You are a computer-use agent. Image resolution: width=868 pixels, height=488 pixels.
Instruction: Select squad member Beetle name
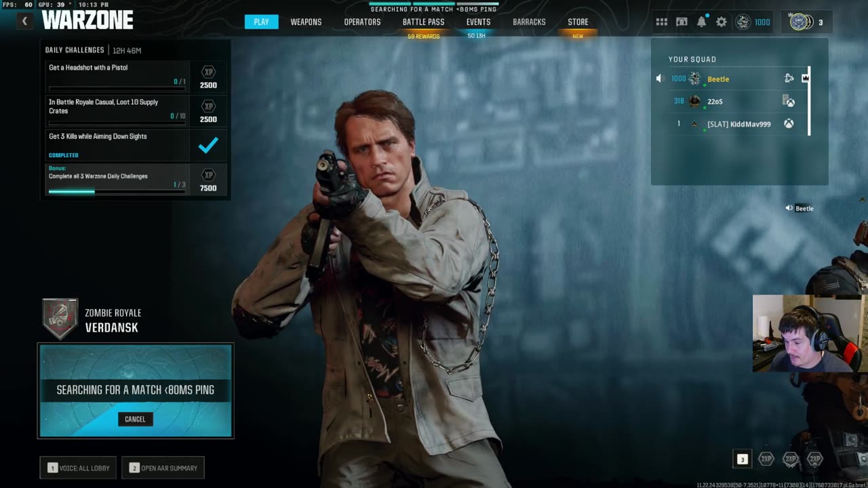pyautogui.click(x=718, y=79)
